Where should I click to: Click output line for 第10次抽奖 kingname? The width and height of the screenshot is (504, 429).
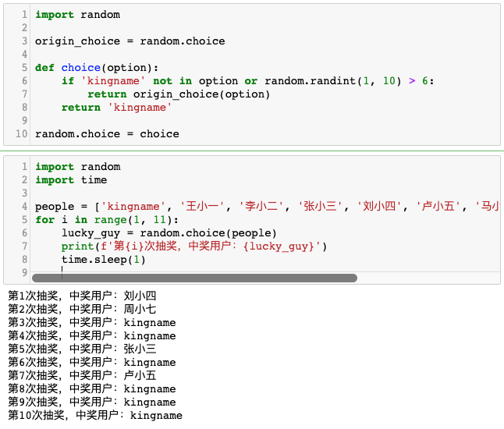pyautogui.click(x=95, y=415)
